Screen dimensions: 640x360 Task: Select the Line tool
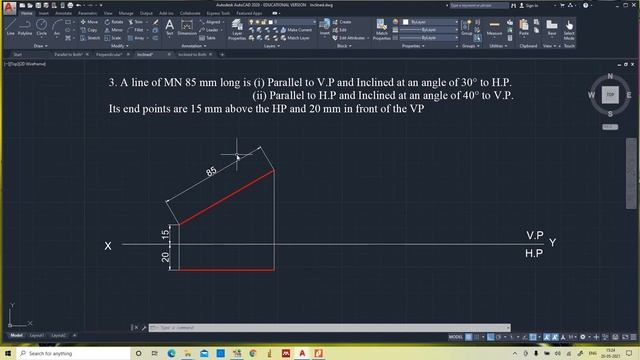pyautogui.click(x=11, y=27)
